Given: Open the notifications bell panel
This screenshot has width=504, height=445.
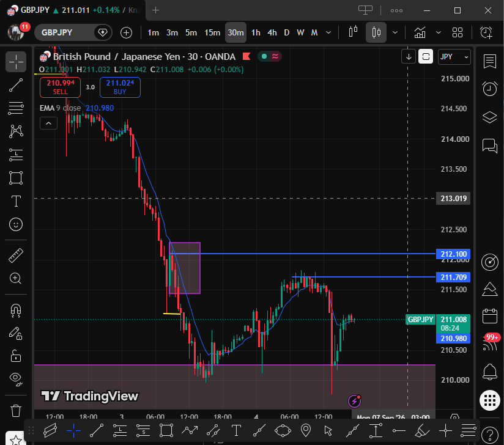Looking at the screenshot, I should (x=489, y=372).
